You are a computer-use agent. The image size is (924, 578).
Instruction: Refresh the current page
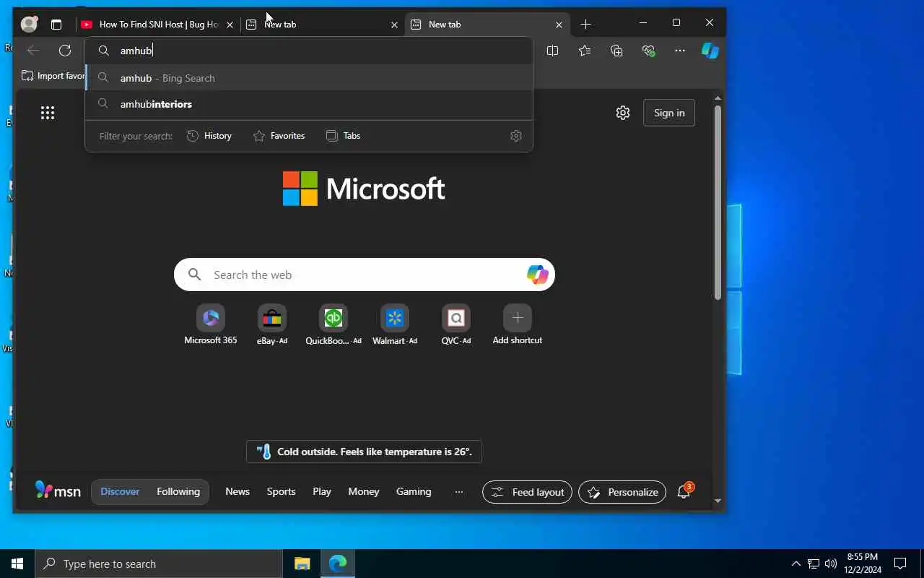pyautogui.click(x=65, y=50)
